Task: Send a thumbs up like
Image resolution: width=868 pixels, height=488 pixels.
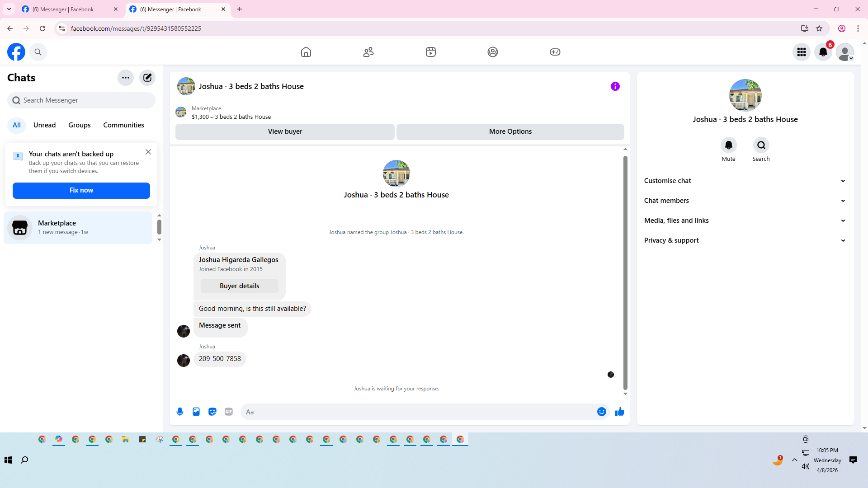Action: click(x=619, y=412)
